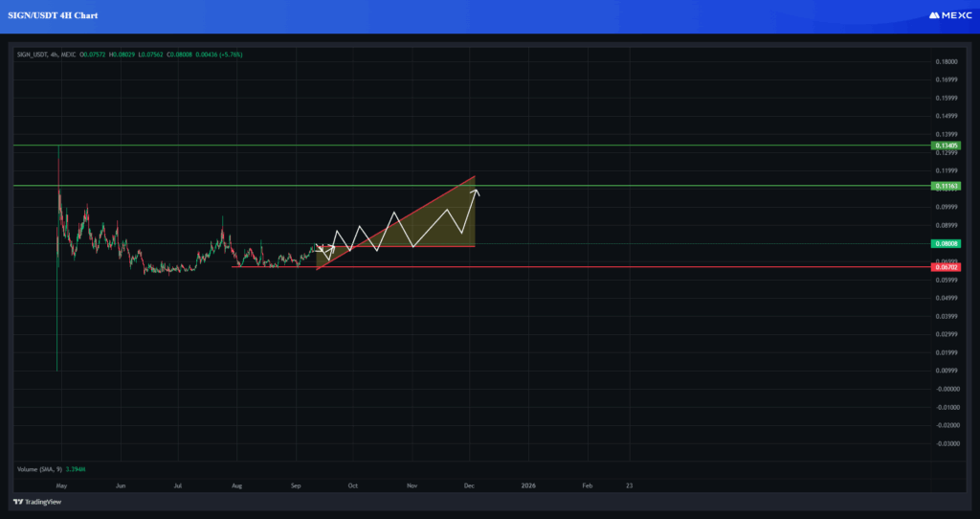Image resolution: width=980 pixels, height=519 pixels.
Task: Select the Oct label on time axis
Action: [354, 485]
